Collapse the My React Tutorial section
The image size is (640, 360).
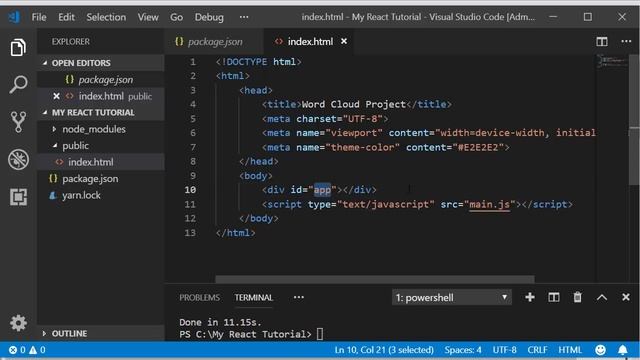[x=45, y=112]
